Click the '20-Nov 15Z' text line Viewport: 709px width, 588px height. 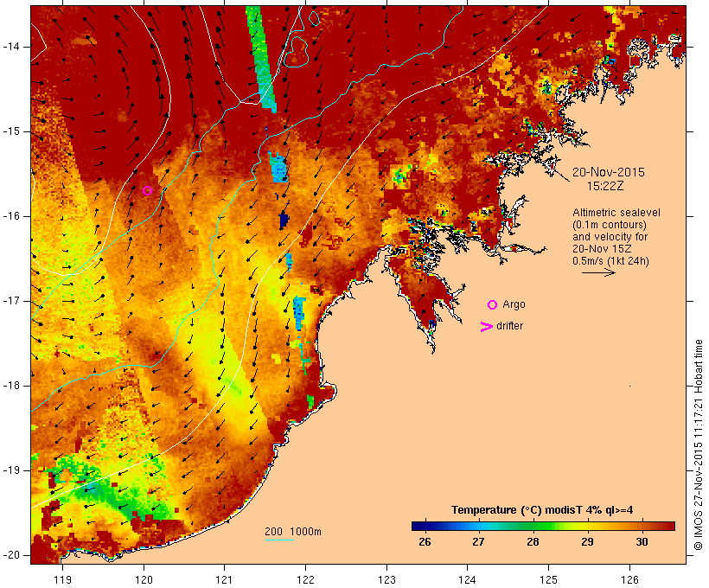[x=602, y=249]
